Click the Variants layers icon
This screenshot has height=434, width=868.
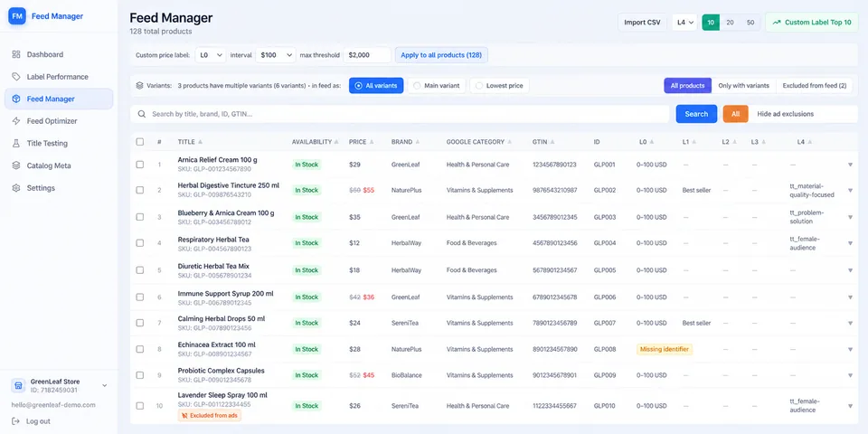pyautogui.click(x=139, y=86)
